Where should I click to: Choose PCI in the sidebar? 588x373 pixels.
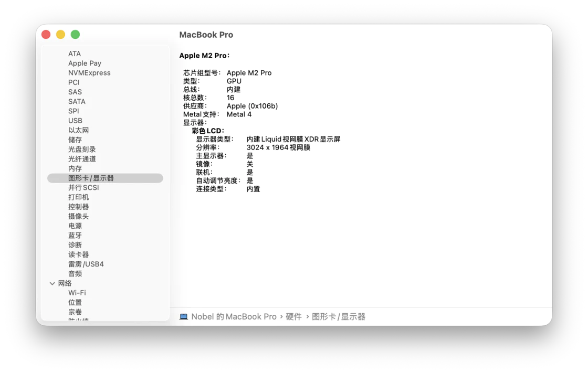(74, 82)
